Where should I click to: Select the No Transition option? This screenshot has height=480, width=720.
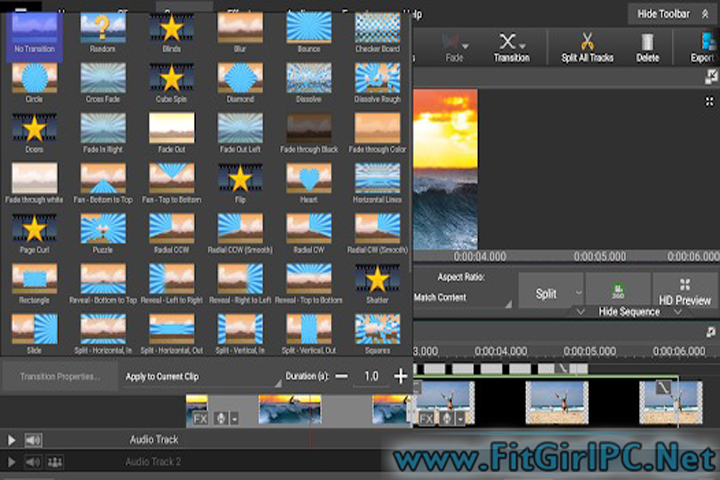tap(33, 32)
